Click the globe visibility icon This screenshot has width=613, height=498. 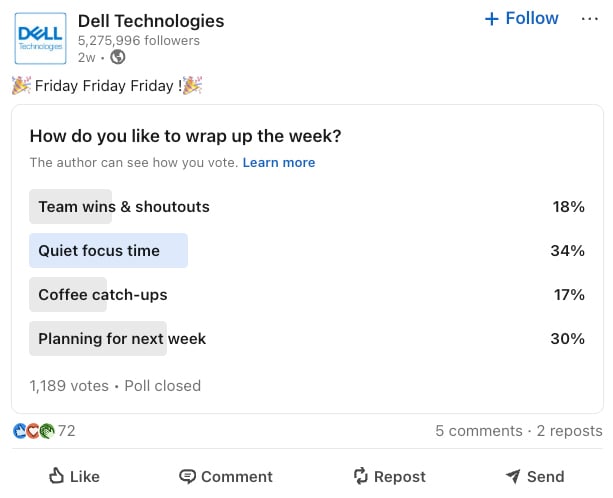coord(118,57)
